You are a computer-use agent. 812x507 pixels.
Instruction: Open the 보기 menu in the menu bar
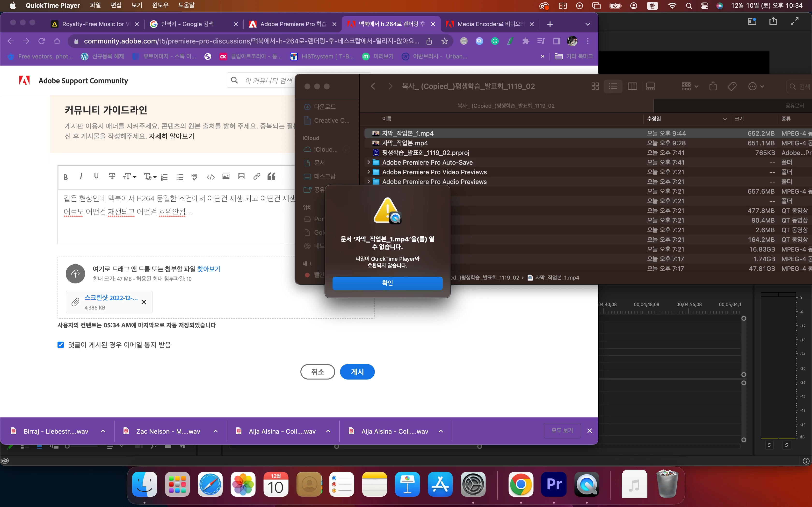point(137,5)
